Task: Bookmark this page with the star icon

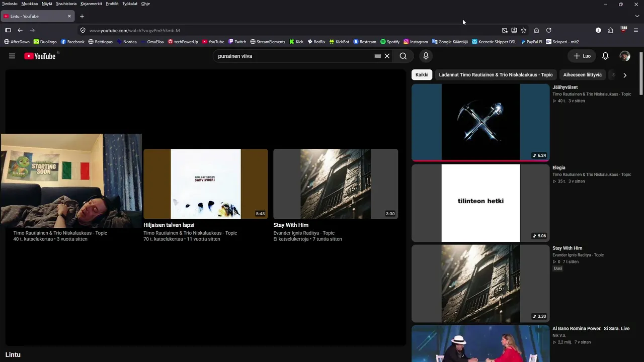Action: pyautogui.click(x=523, y=30)
